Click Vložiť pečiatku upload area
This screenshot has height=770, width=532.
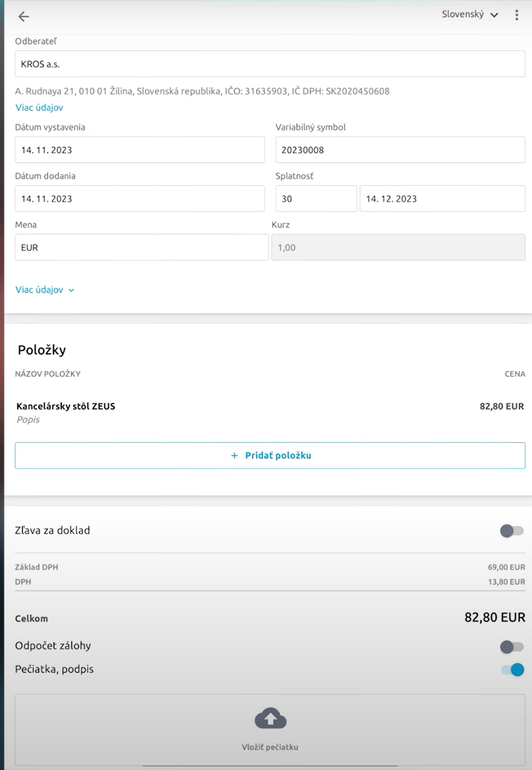(270, 730)
